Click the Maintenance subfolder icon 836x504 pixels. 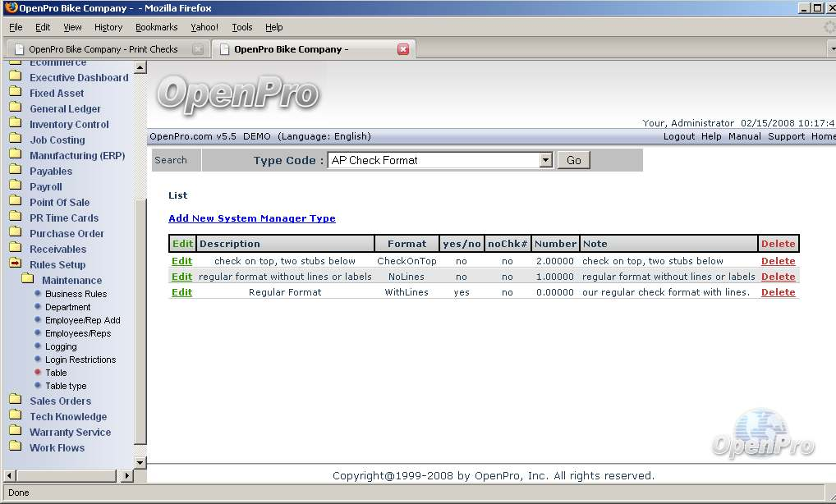[27, 280]
